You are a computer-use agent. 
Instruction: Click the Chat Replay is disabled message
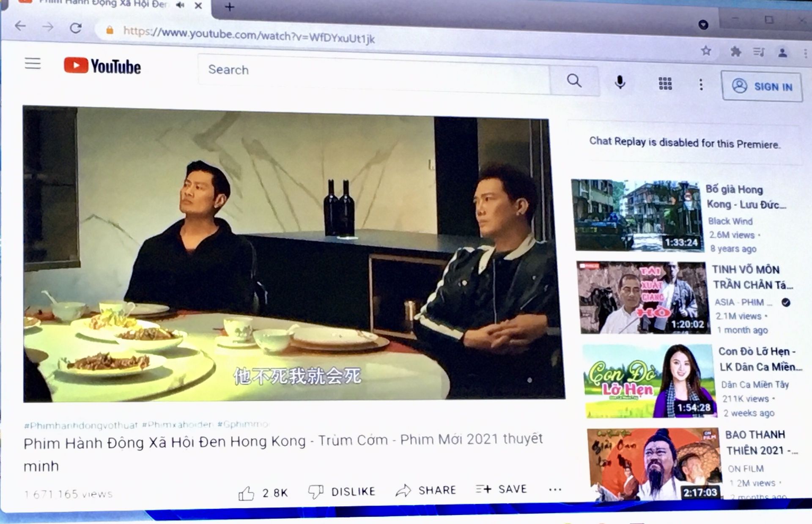(685, 142)
